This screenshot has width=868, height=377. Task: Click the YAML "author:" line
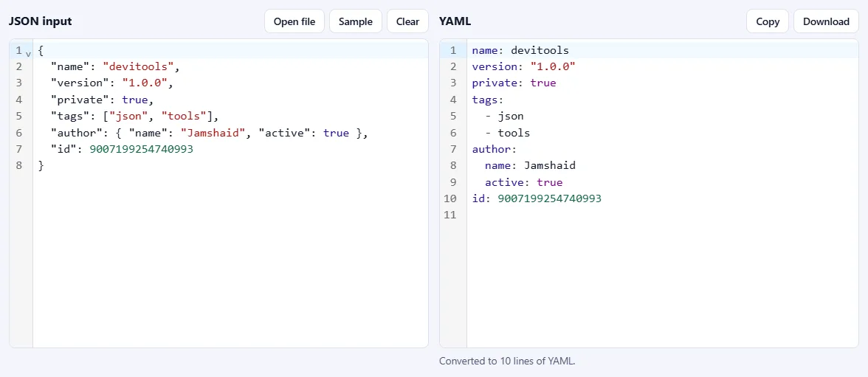click(495, 149)
